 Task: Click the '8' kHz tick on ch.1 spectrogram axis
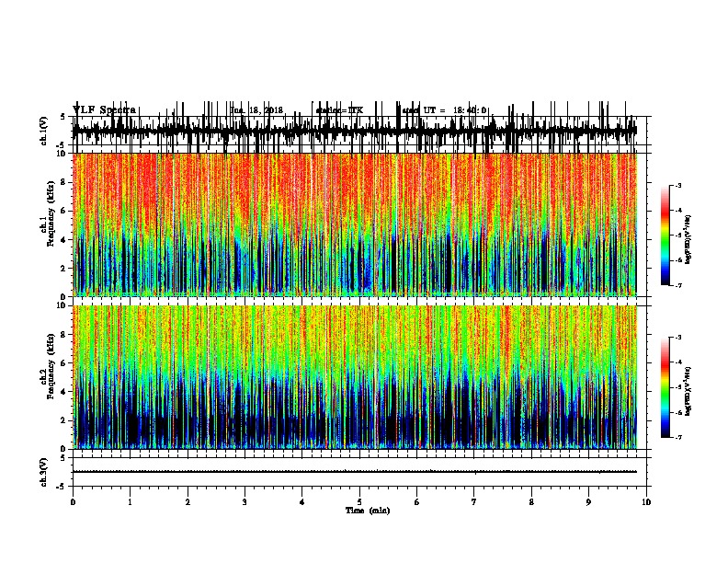point(64,182)
